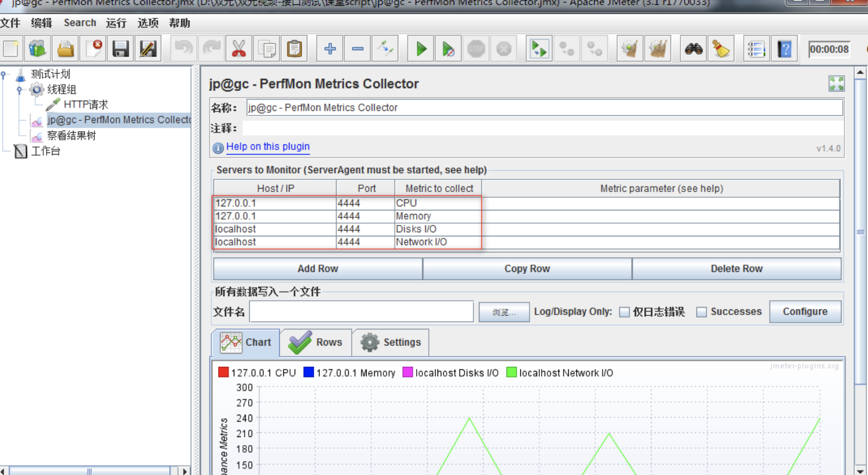This screenshot has height=475, width=868.
Task: Click the Clear results broom icon
Action: (630, 49)
